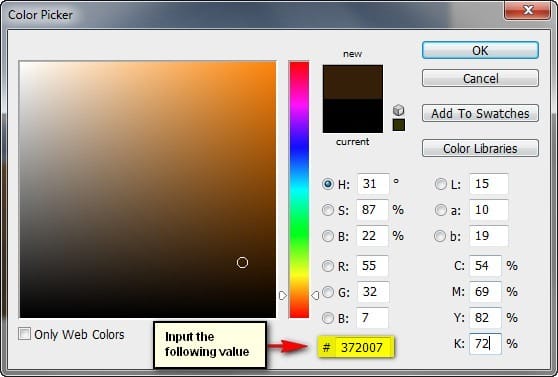Click the Lab a field showing 10
The height and width of the screenshot is (377, 558).
point(489,210)
